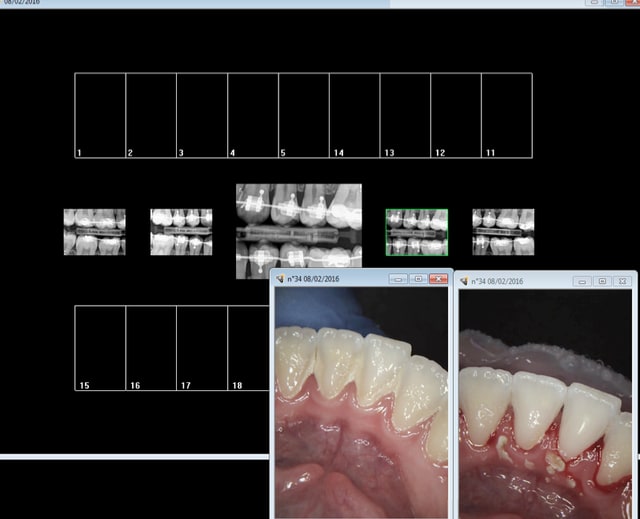Open the rightmost bitewing X-ray thumbnail

(x=503, y=231)
